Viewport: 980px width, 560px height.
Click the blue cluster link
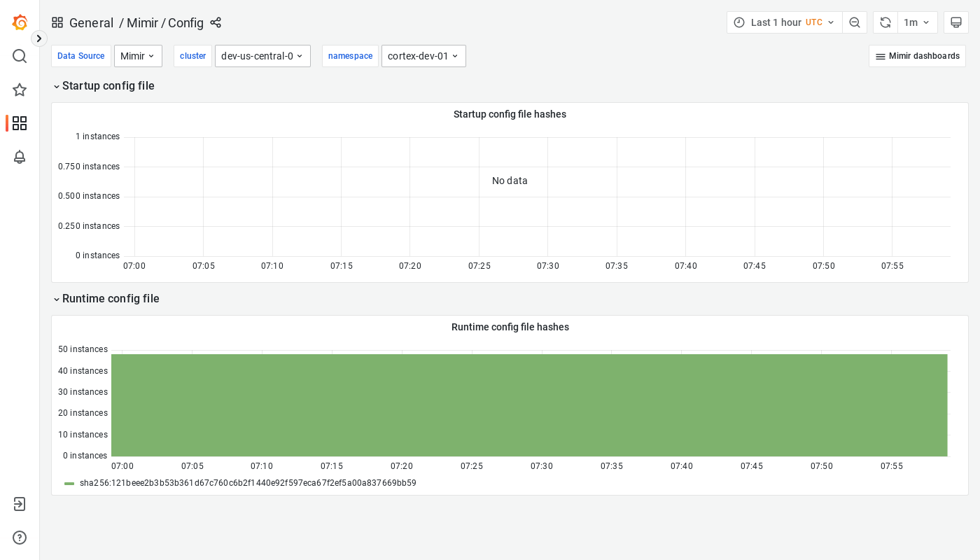click(x=192, y=55)
